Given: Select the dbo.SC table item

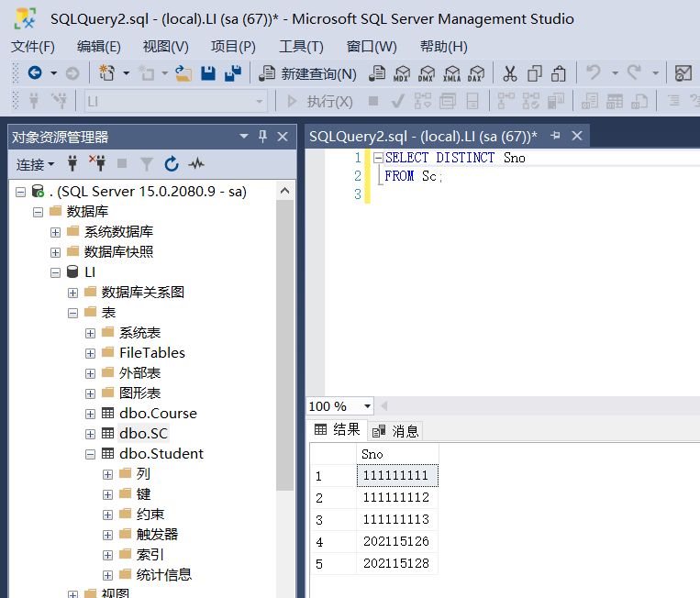Looking at the screenshot, I should click(x=143, y=433).
